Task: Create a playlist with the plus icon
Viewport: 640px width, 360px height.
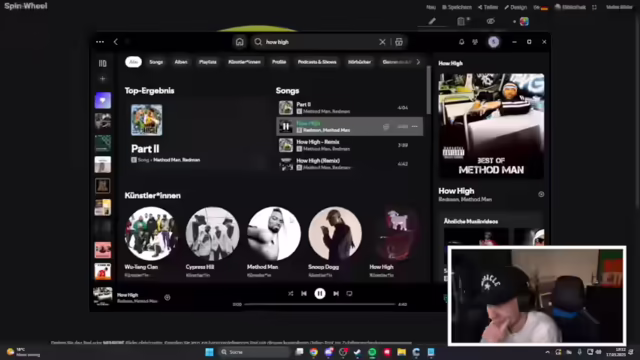Action: pos(102,79)
